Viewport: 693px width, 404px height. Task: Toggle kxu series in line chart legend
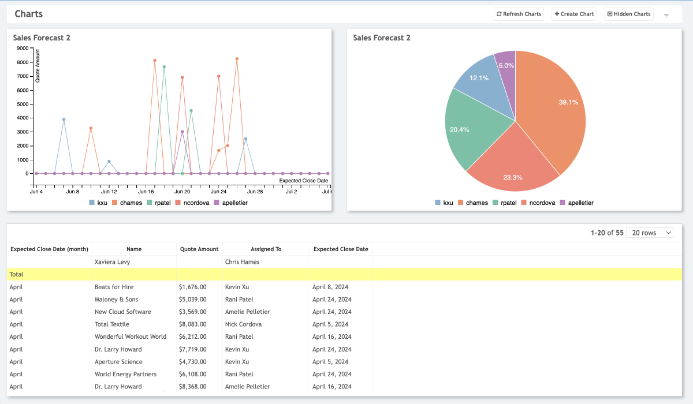pyautogui.click(x=98, y=202)
